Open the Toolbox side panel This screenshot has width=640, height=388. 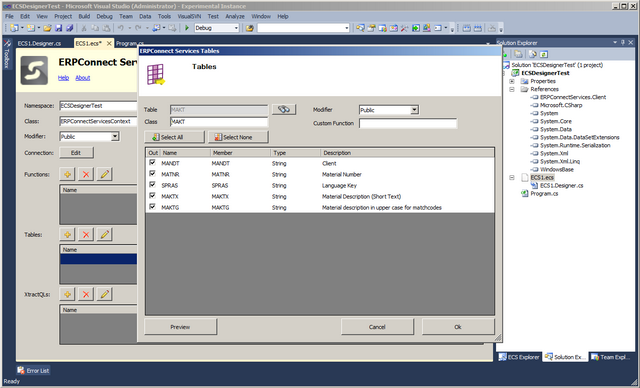pyautogui.click(x=7, y=54)
